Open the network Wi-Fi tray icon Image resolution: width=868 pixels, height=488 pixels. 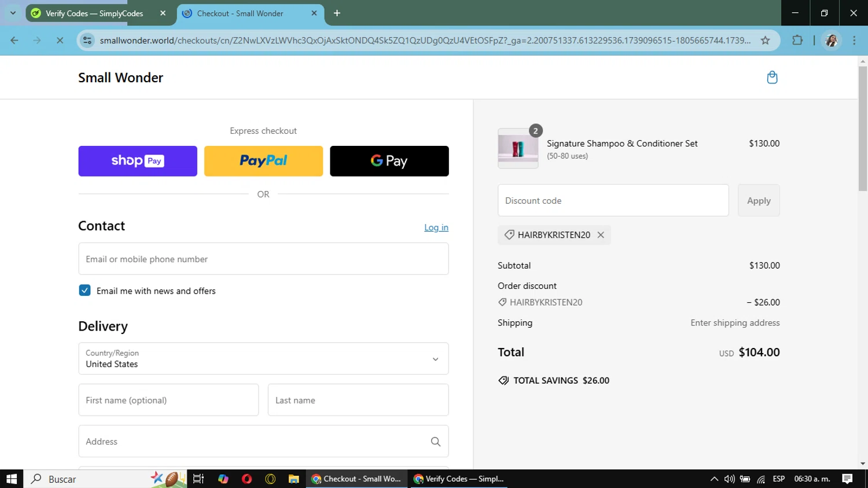tap(761, 479)
